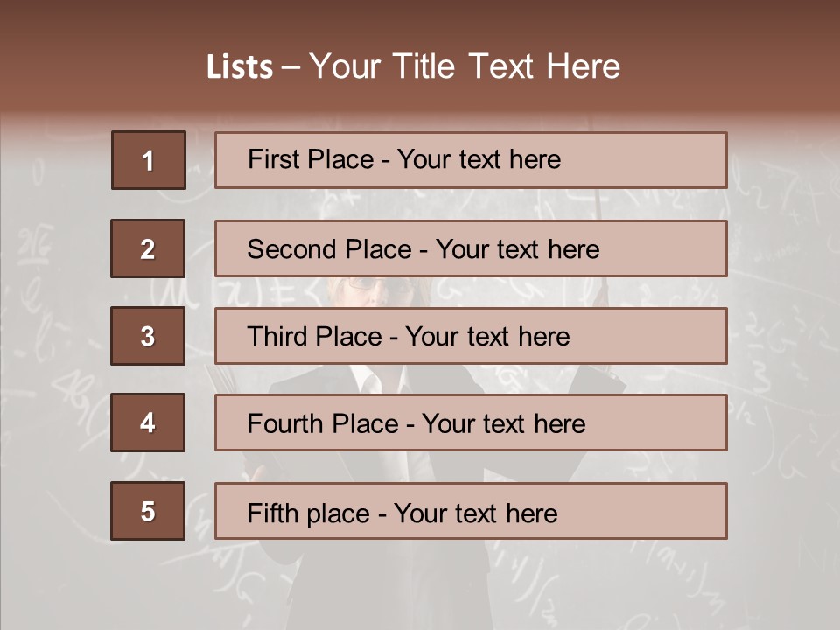
Task: Click the number 2 box
Action: click(148, 248)
